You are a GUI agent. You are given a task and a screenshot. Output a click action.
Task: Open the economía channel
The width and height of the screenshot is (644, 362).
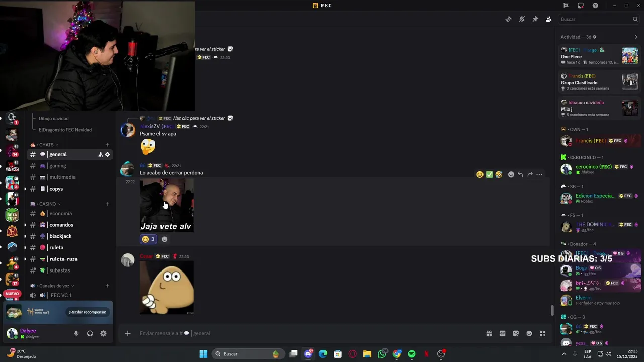click(x=69, y=214)
